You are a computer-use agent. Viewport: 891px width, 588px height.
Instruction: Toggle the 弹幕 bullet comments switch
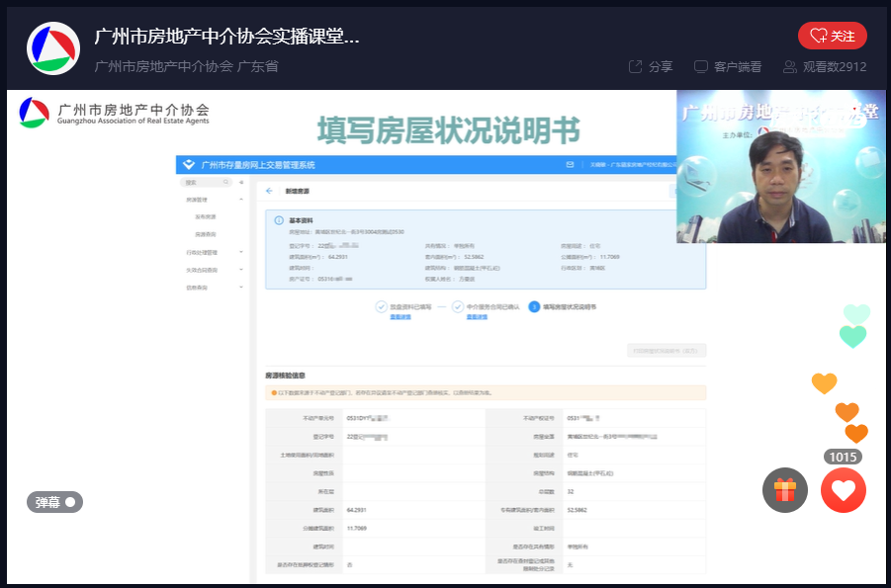tap(55, 502)
